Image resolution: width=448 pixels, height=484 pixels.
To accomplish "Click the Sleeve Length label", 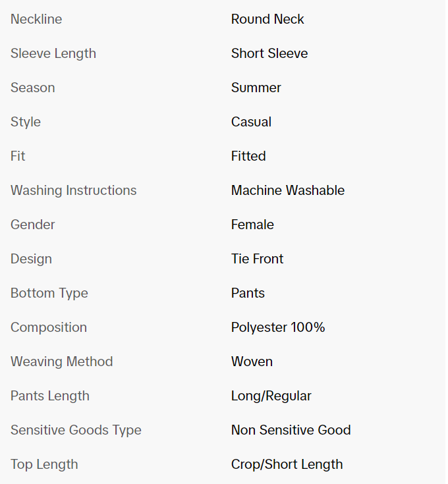I will coord(53,53).
